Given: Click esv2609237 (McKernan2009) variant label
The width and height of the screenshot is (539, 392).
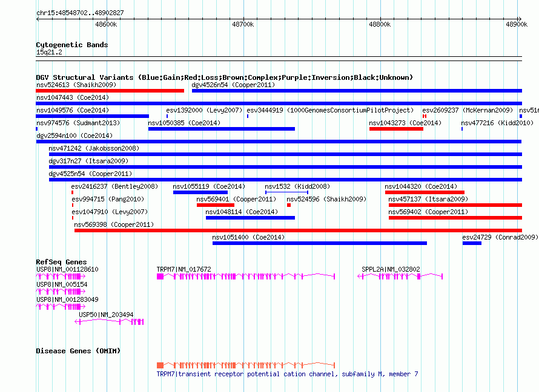Looking at the screenshot, I should pos(468,110).
